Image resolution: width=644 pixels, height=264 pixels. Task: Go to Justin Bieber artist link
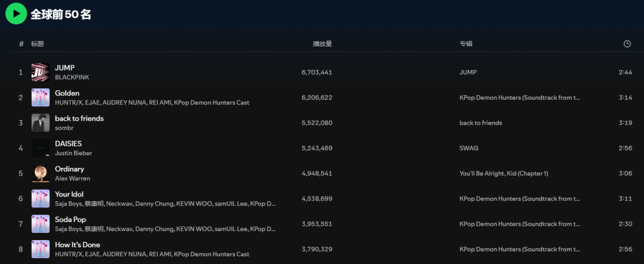click(x=73, y=154)
